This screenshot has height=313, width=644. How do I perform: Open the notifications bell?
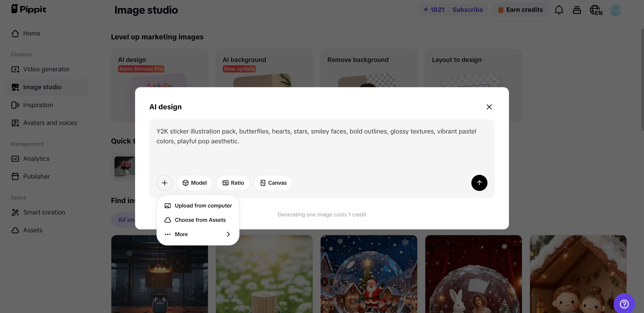559,10
